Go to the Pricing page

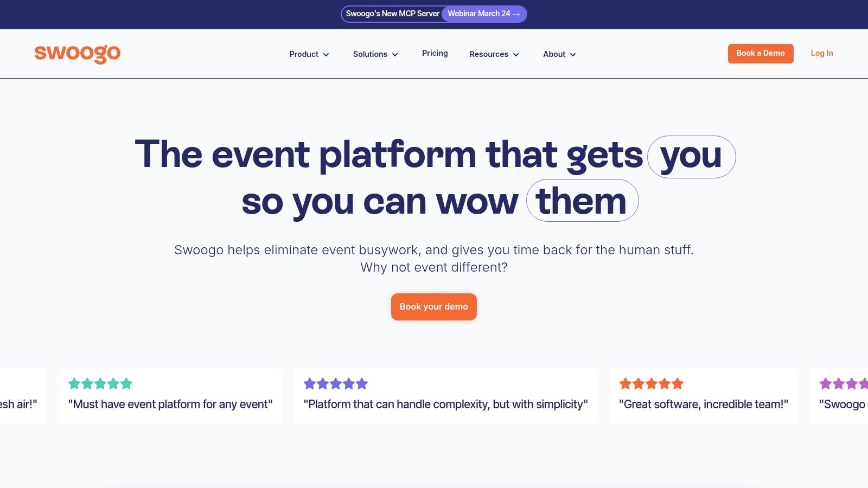(x=435, y=53)
